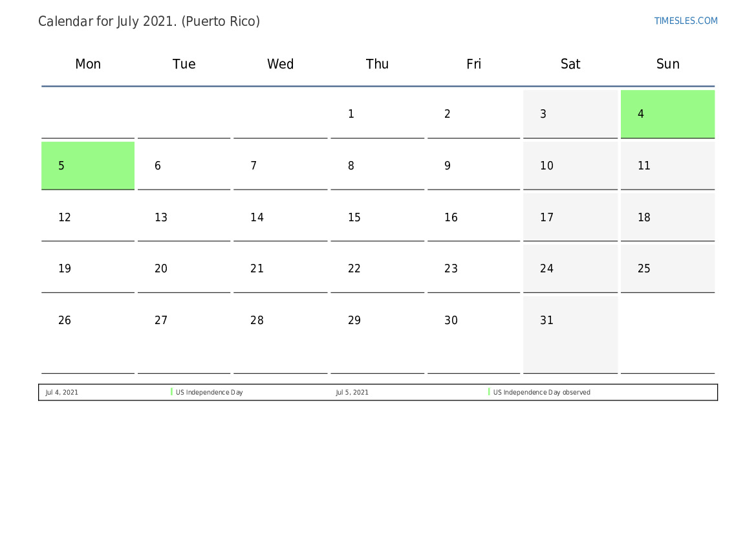Select day 16 in the calendar
This screenshot has height=535, width=756.
(x=473, y=217)
